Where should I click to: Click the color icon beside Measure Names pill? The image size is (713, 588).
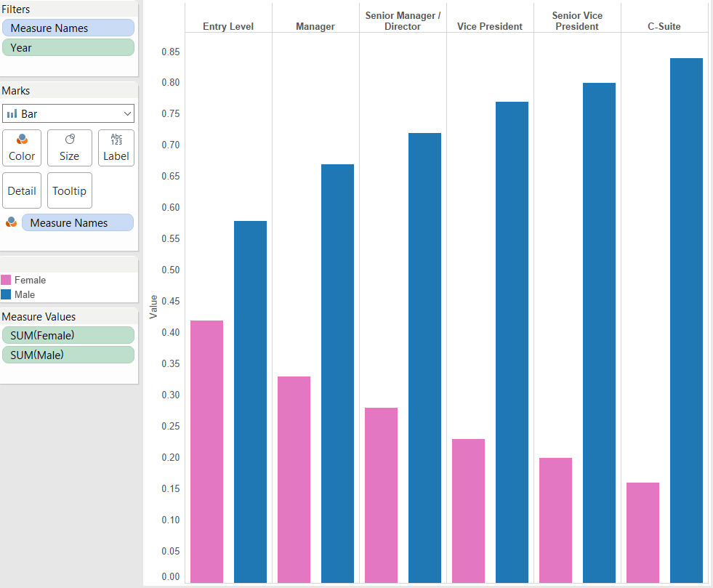coord(12,222)
